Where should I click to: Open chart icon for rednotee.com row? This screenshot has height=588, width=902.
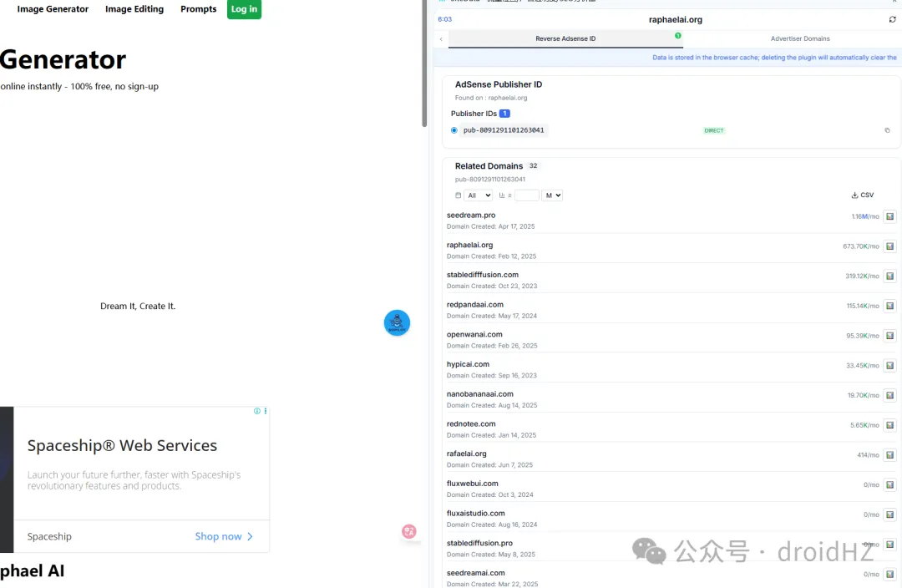pos(889,425)
